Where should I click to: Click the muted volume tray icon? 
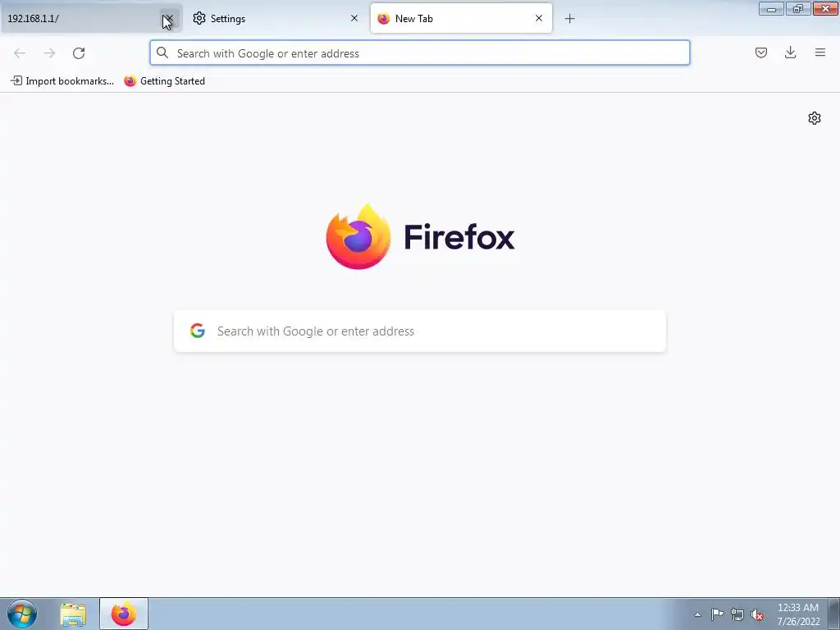(x=757, y=614)
